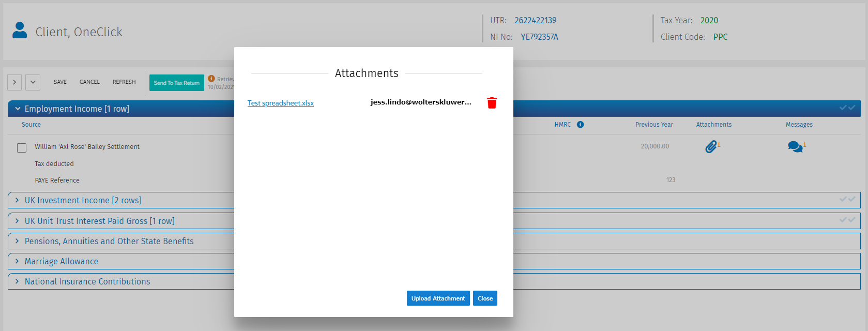
Task: Click the client person icon
Action: tap(20, 30)
